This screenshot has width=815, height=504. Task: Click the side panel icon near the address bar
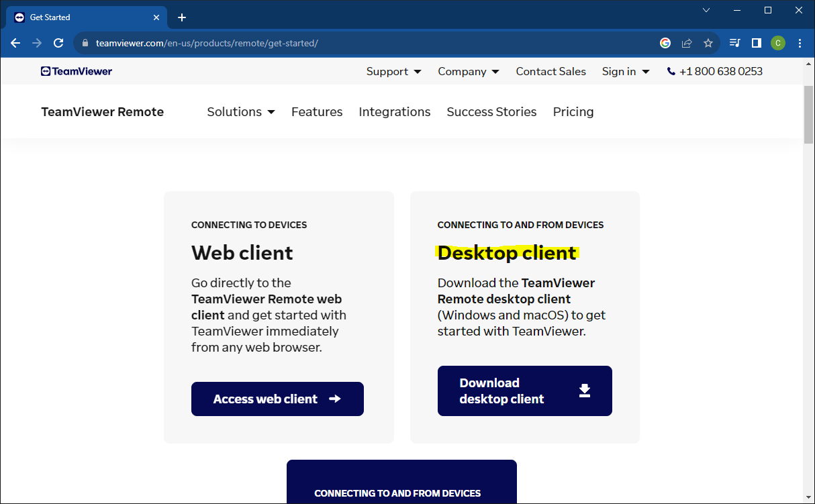coord(756,42)
